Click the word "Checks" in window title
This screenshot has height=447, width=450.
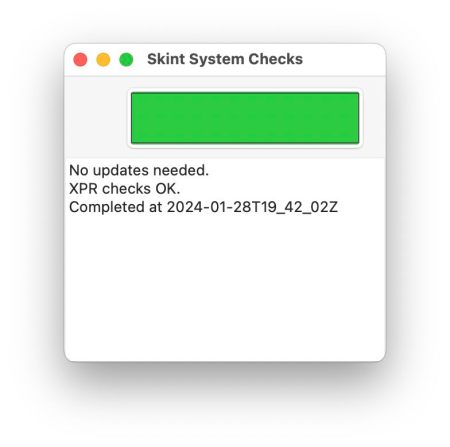[x=275, y=59]
